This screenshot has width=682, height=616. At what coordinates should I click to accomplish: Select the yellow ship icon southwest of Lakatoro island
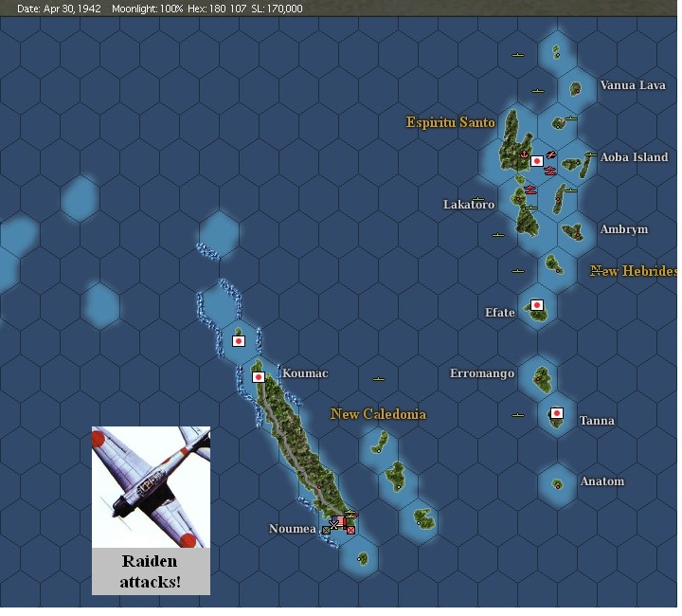point(498,235)
